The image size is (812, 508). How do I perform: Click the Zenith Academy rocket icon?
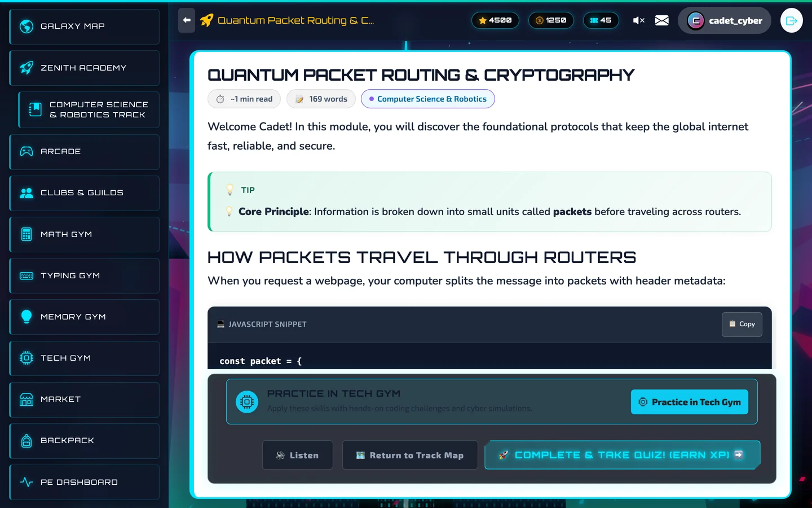pyautogui.click(x=27, y=68)
